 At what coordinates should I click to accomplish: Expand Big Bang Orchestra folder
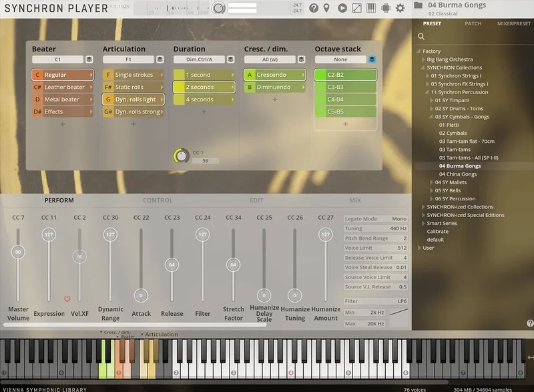coord(423,59)
